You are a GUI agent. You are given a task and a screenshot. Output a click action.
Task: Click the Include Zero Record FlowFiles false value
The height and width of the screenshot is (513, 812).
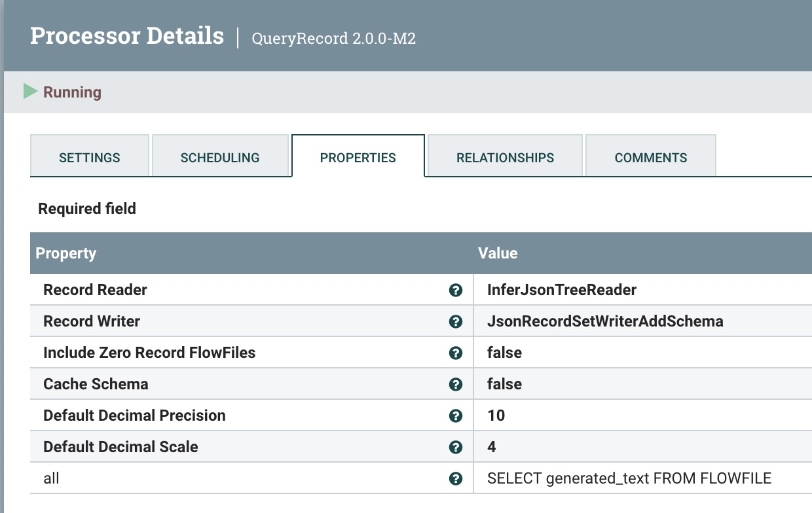point(504,353)
